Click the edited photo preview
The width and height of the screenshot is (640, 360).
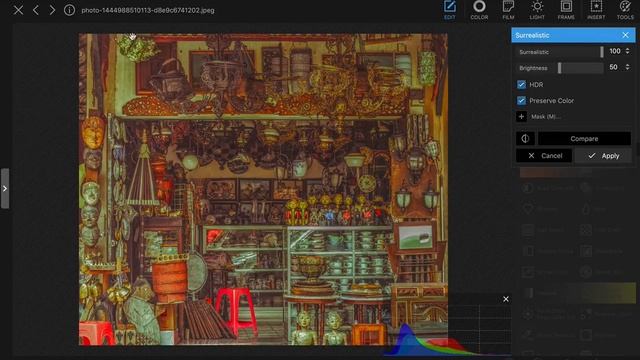(263, 189)
